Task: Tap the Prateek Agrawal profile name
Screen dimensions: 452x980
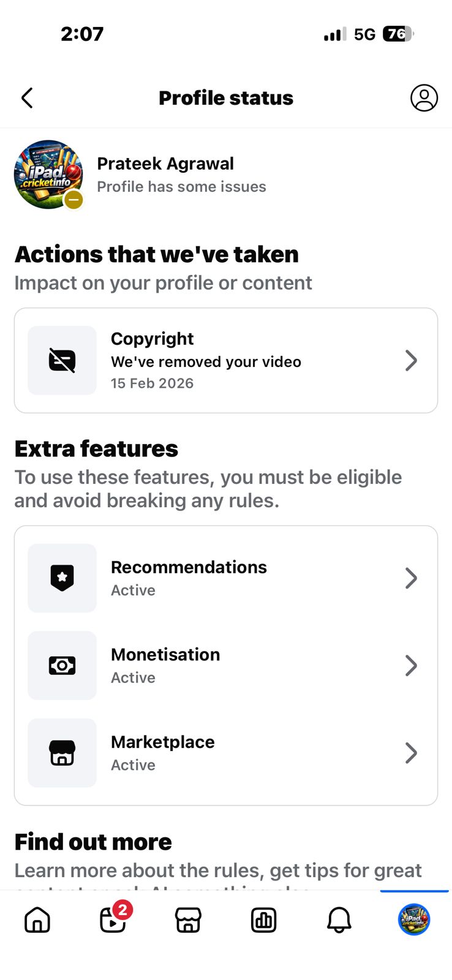Action: point(165,164)
